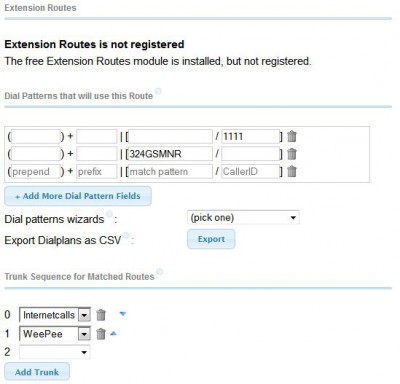Click the Export button

pyautogui.click(x=211, y=239)
